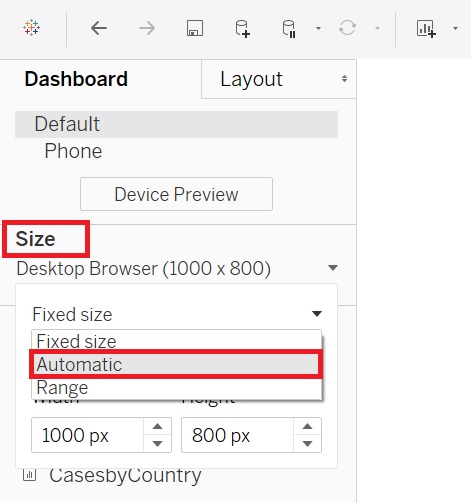
Task: Select the Default device layout
Action: tap(176, 124)
